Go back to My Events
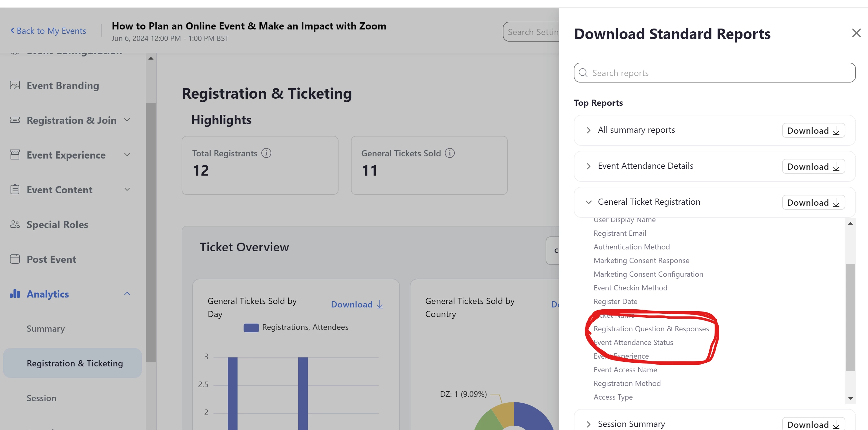This screenshot has width=868, height=430. (48, 31)
